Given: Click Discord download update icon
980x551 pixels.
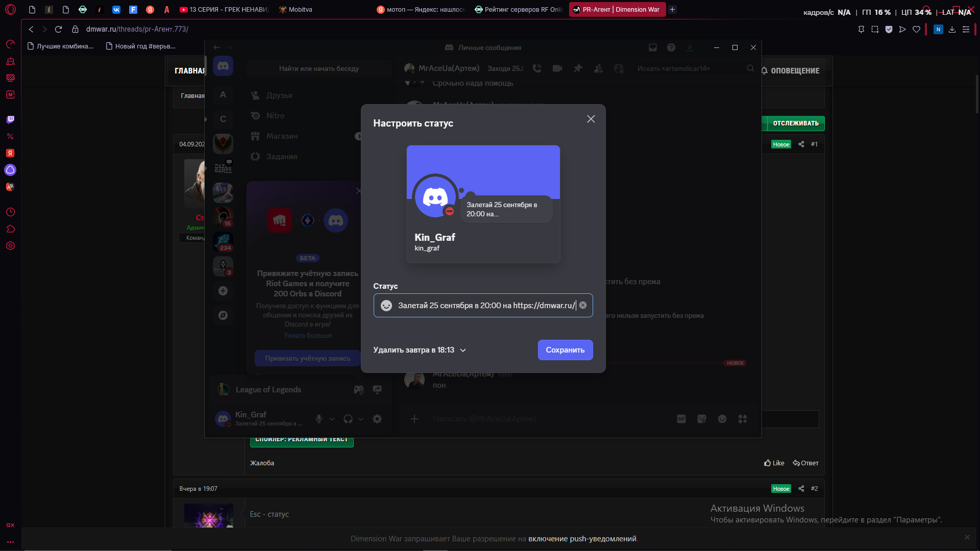Looking at the screenshot, I should coord(690,47).
